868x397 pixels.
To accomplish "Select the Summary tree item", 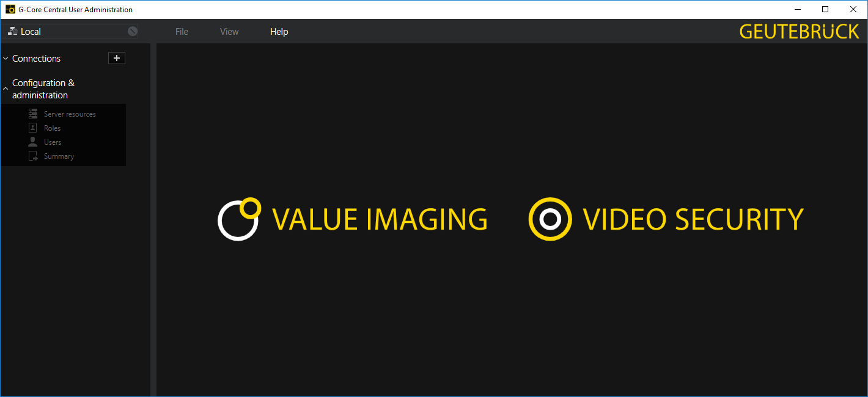I will (x=59, y=156).
